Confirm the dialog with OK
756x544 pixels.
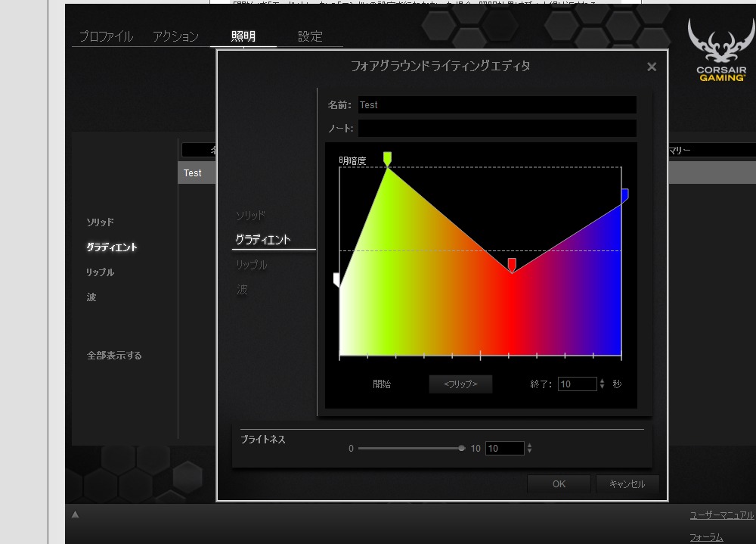559,484
